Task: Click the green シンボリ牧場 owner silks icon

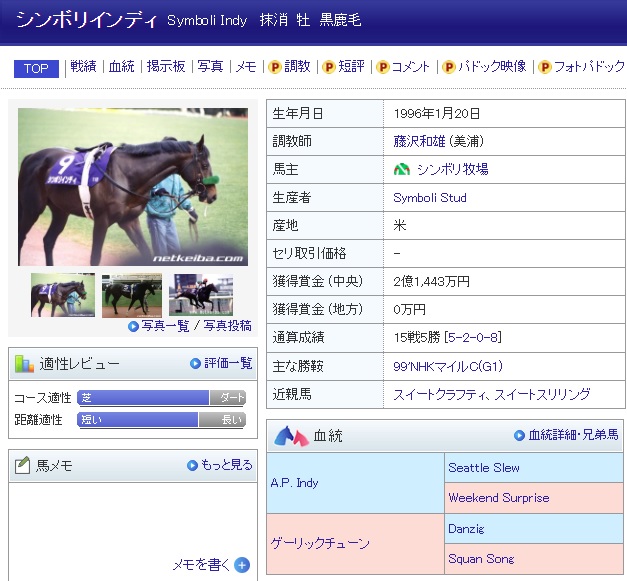Action: [x=401, y=170]
